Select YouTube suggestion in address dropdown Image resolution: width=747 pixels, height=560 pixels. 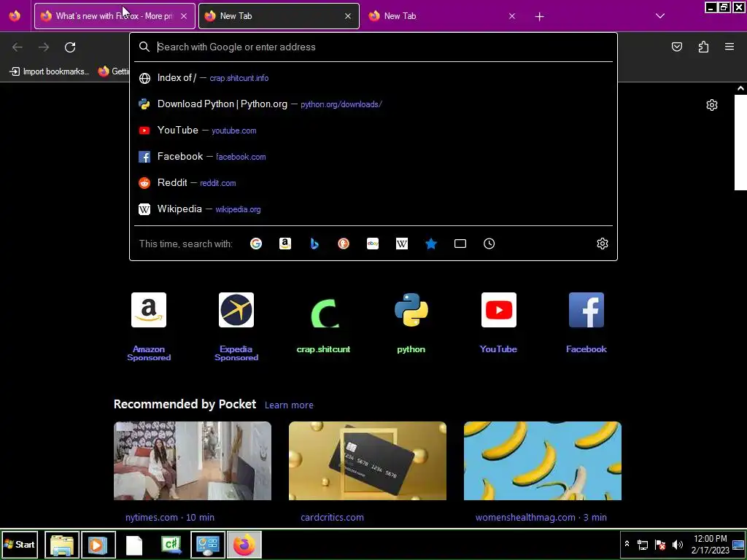coord(373,131)
